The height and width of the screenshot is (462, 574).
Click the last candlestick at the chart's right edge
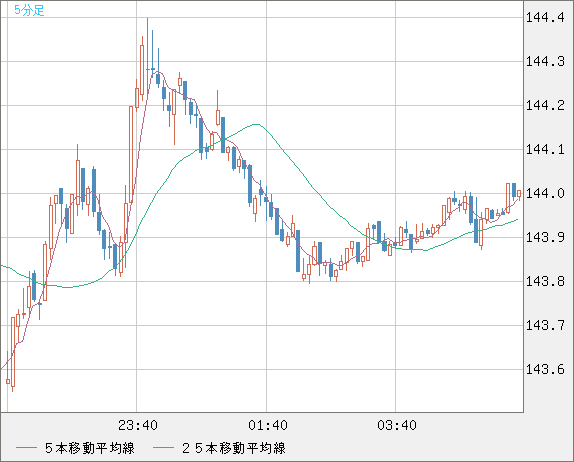click(519, 194)
